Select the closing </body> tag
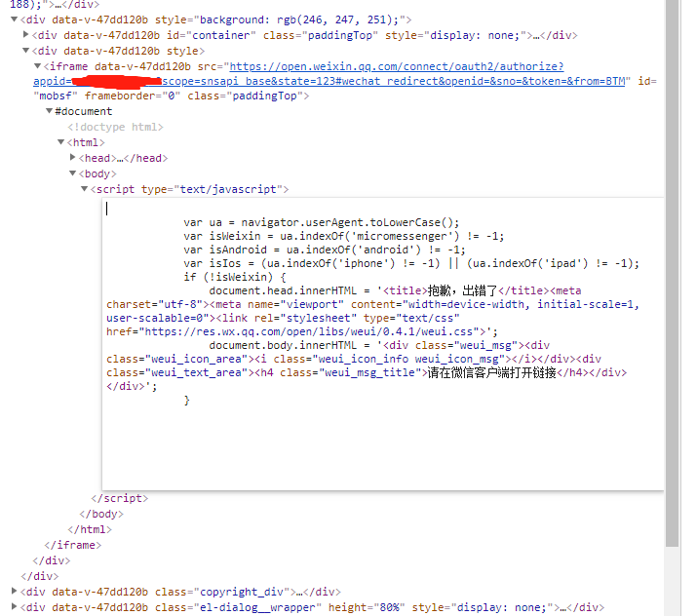Viewport: 697px width, 616px height. click(x=101, y=514)
